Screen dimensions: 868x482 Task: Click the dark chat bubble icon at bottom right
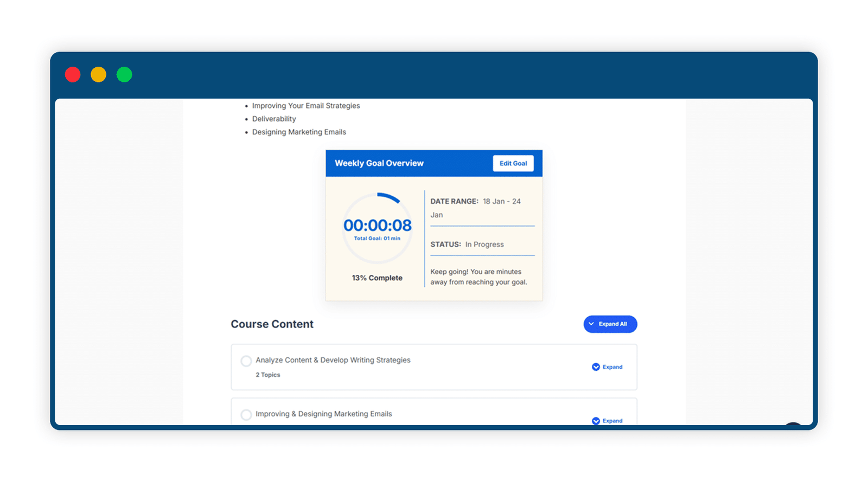click(x=793, y=424)
